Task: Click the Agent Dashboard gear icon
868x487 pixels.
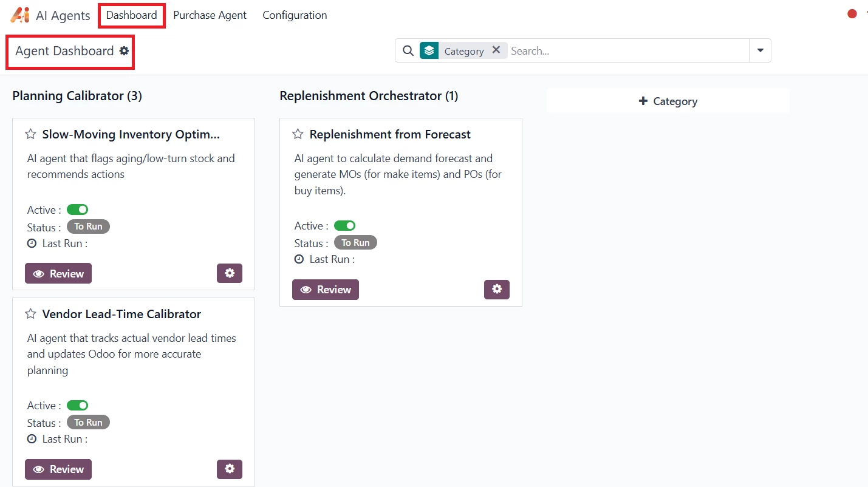Action: 125,51
